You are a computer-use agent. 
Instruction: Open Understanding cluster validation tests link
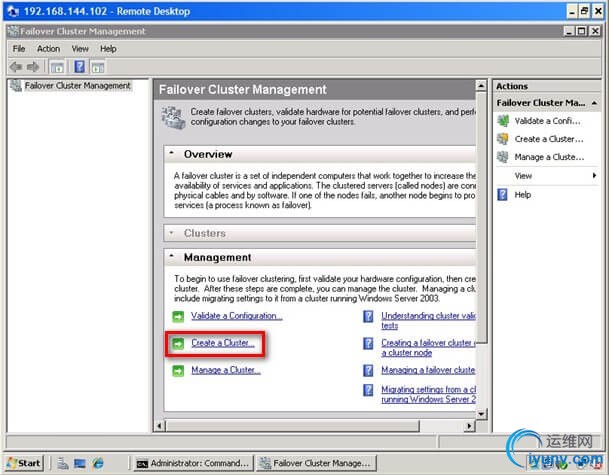coord(428,320)
